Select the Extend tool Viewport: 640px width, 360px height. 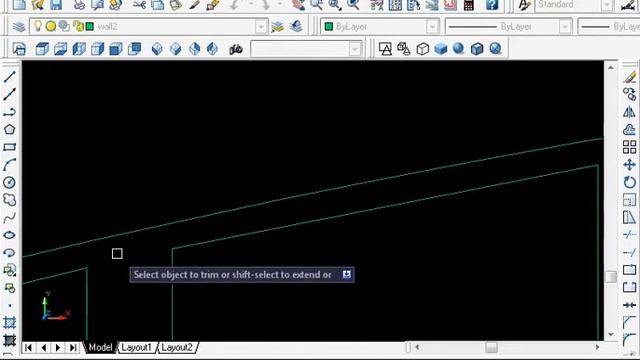tap(630, 252)
